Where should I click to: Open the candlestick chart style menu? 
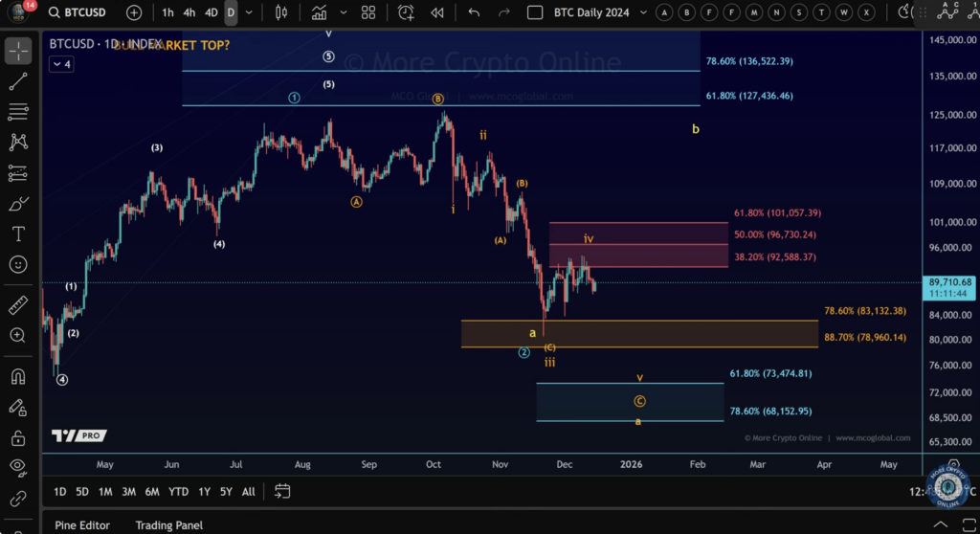(x=281, y=12)
